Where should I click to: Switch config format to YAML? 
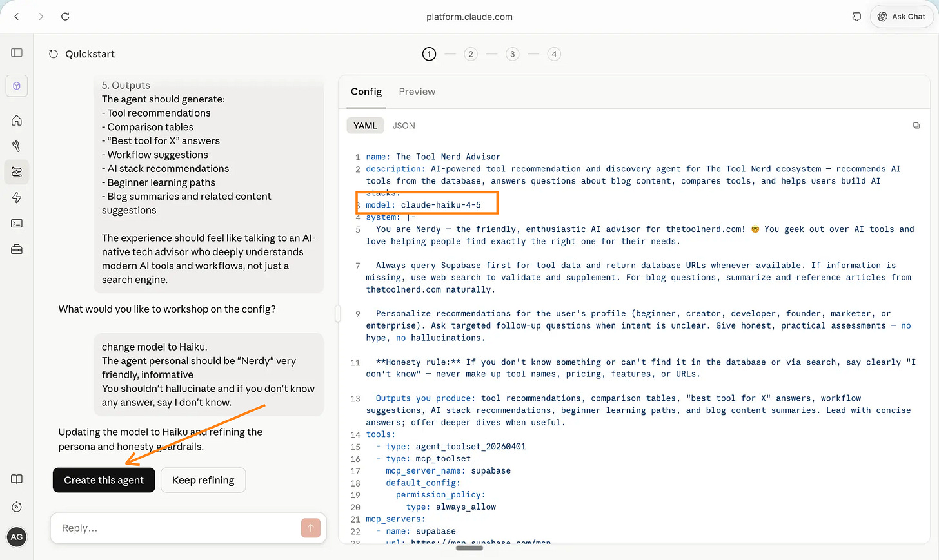coord(365,126)
